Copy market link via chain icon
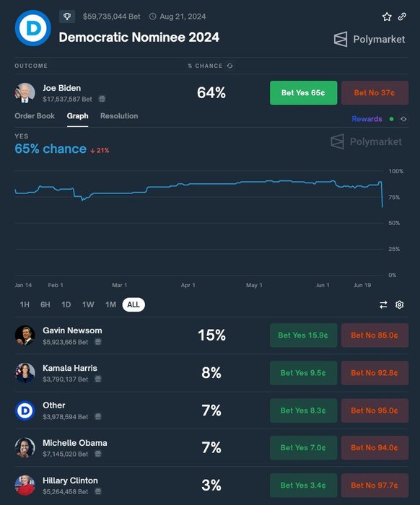 pos(402,17)
